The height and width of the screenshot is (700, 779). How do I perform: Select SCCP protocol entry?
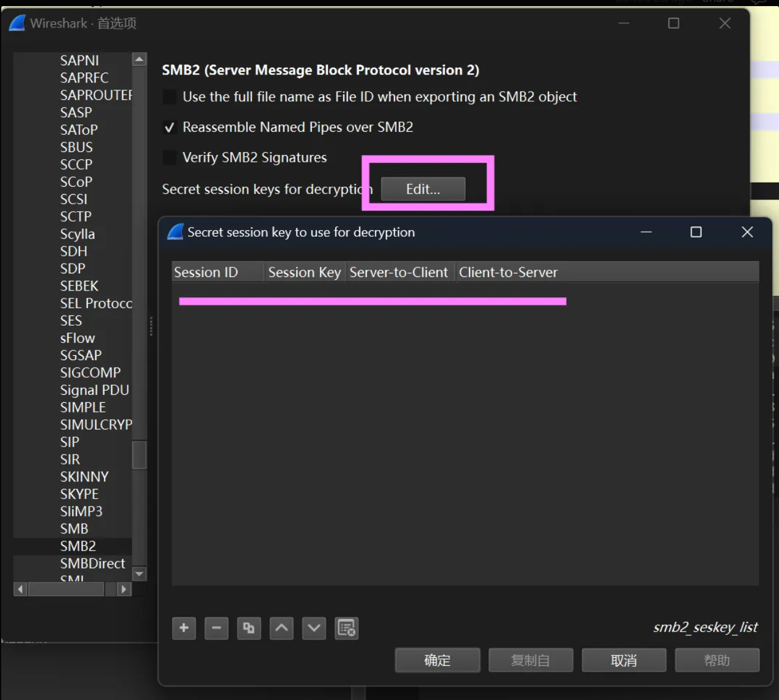76,165
